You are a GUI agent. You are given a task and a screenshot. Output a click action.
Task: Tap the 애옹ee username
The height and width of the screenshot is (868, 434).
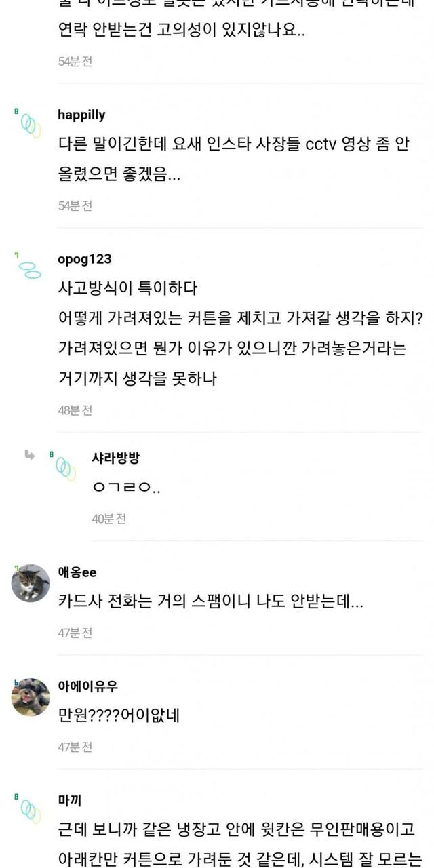[x=77, y=572]
